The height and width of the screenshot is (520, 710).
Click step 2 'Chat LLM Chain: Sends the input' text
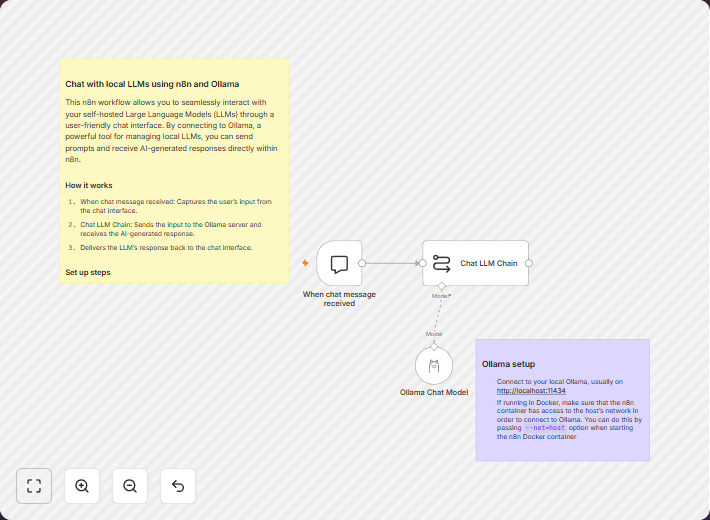click(x=171, y=229)
